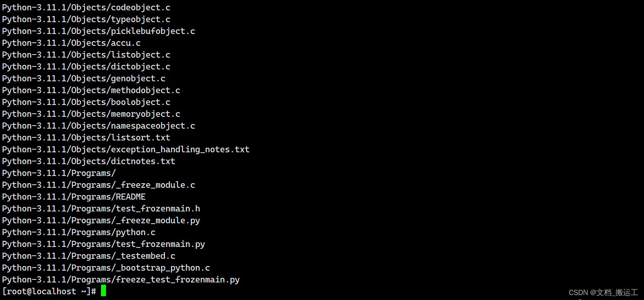
Task: Click the Objects/codeobject.c output line
Action: coord(86,8)
